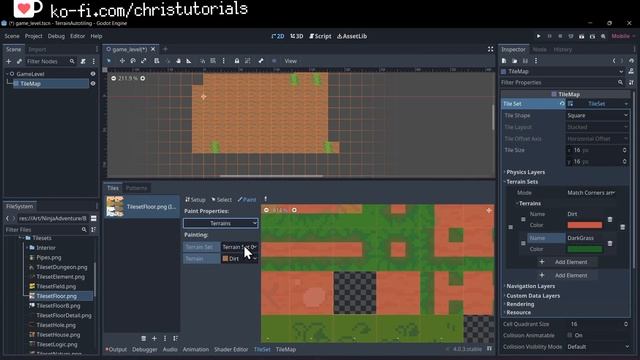Expand the Rendering section
Viewport: 640px width, 360px height.
point(520,304)
